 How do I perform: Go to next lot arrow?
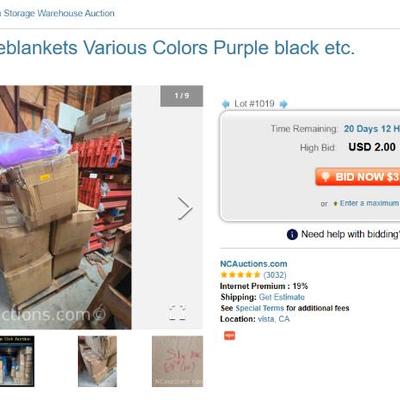[x=283, y=104]
